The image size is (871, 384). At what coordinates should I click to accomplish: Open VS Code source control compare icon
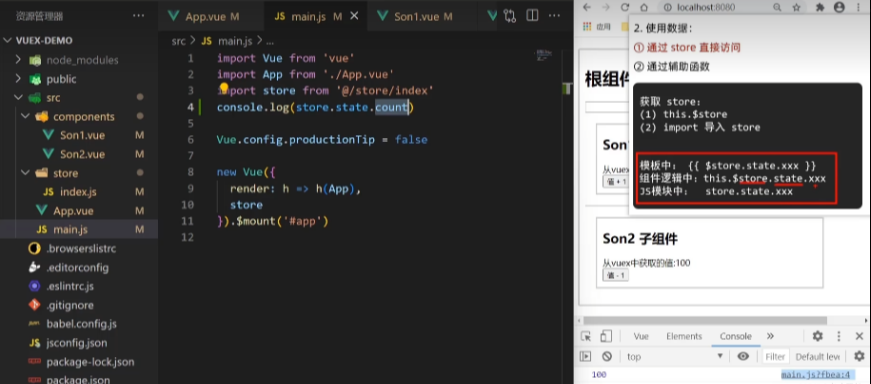pyautogui.click(x=509, y=16)
